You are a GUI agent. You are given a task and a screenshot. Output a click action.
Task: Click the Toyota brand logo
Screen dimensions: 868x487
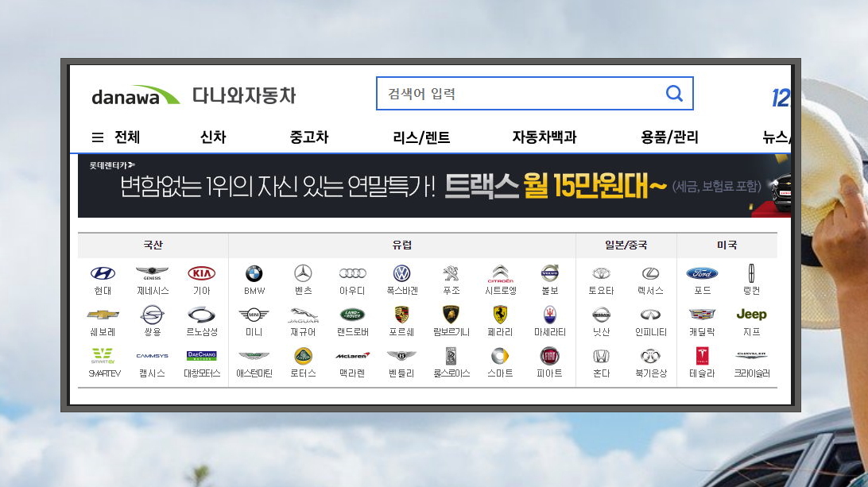click(601, 273)
